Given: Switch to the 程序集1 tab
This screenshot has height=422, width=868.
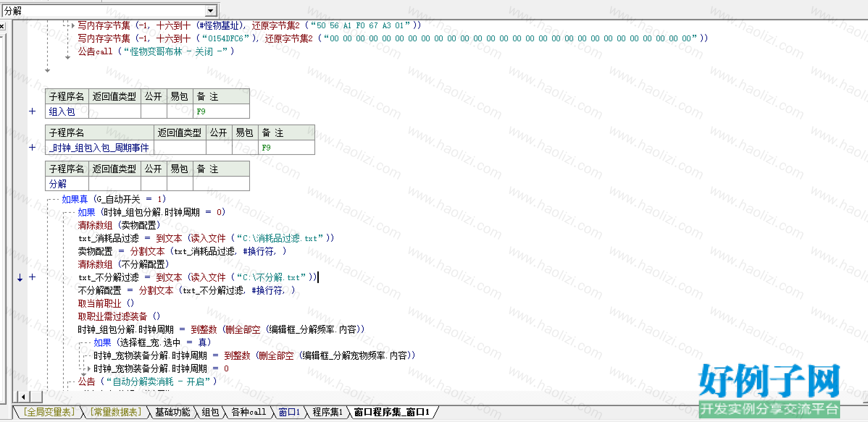Looking at the screenshot, I should coord(327,412).
